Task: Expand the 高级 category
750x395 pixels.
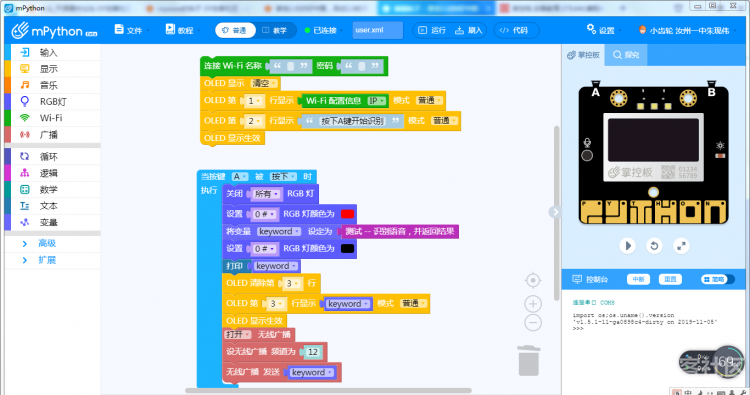Action: [x=47, y=243]
